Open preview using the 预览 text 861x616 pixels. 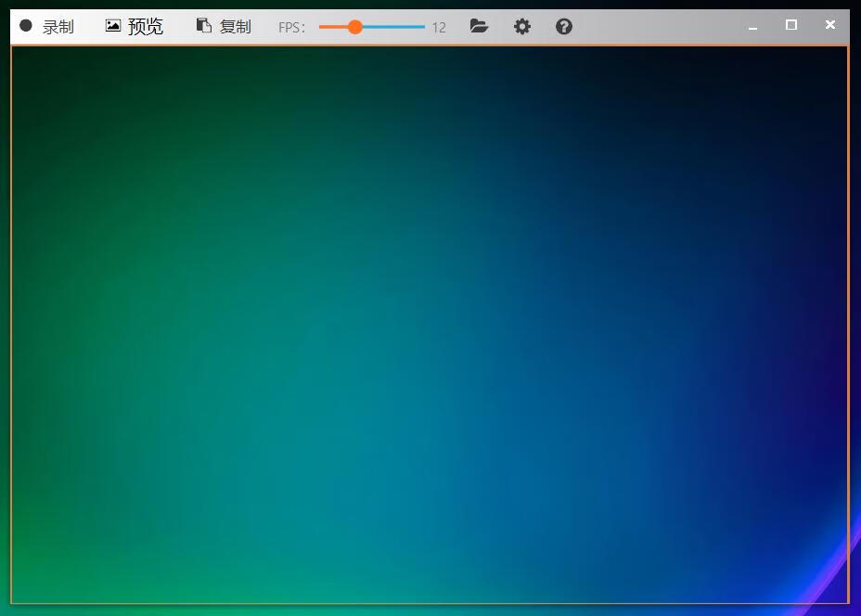pos(146,27)
